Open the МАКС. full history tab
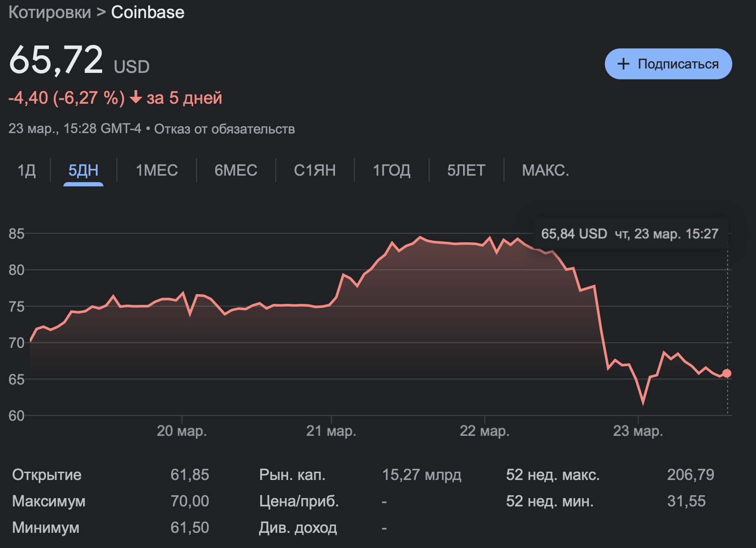 click(x=546, y=170)
